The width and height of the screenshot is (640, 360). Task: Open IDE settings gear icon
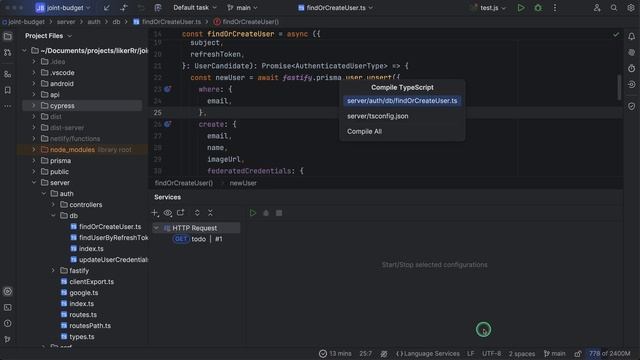click(631, 8)
